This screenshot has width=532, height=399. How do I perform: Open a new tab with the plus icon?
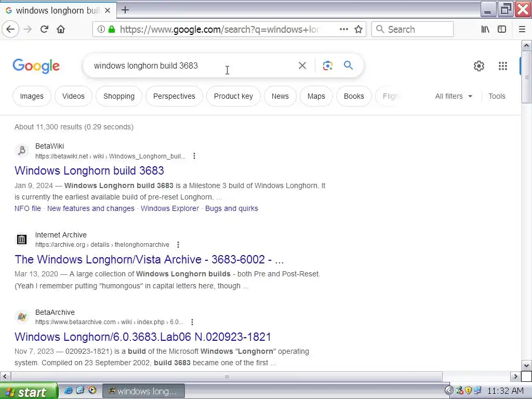pos(125,10)
